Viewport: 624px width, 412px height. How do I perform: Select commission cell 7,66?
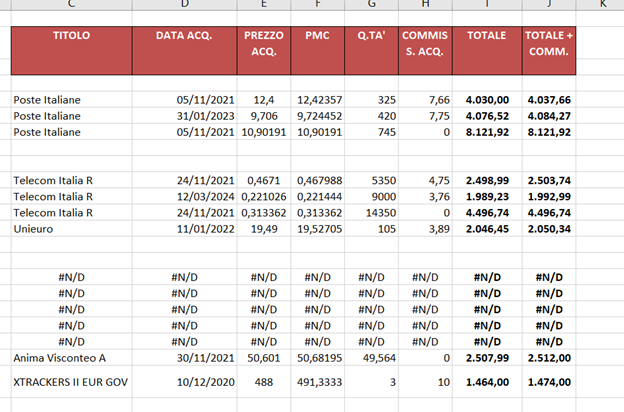425,100
